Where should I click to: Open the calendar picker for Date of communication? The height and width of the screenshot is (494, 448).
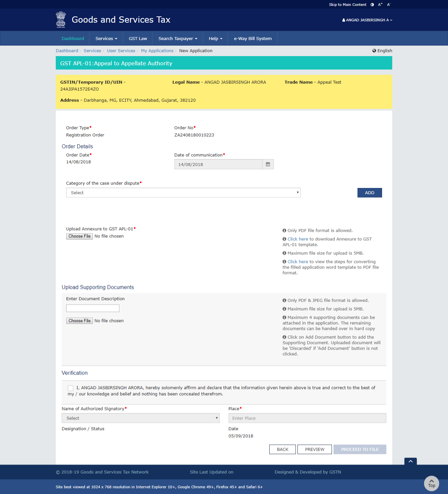tap(268, 164)
